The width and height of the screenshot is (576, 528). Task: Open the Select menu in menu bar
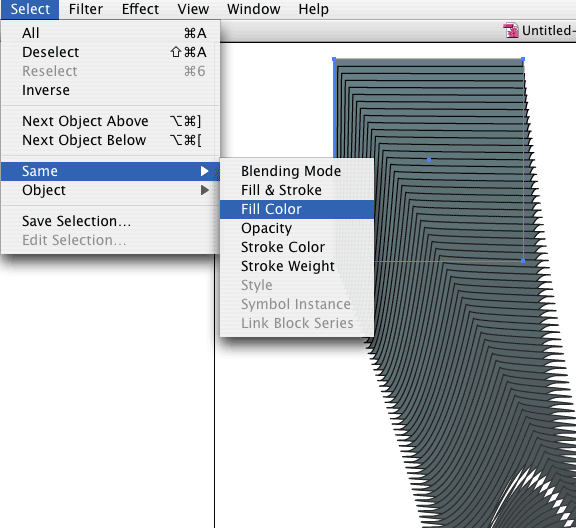[30, 9]
